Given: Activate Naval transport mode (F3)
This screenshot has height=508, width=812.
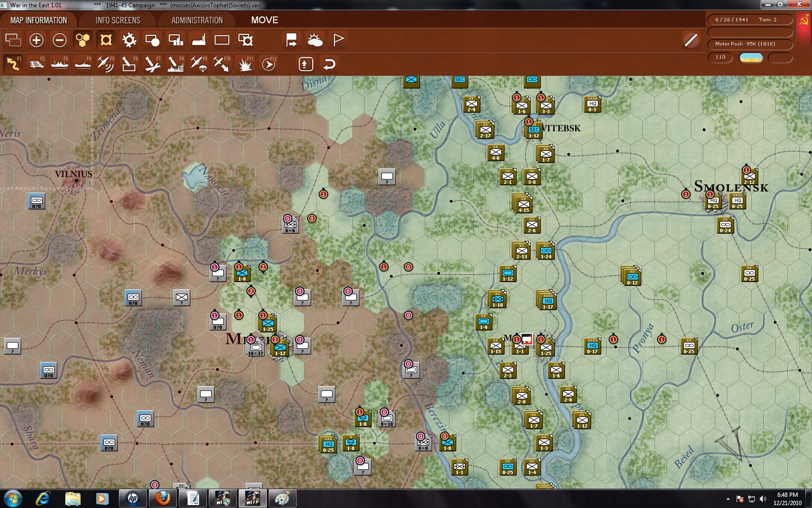Looking at the screenshot, I should coord(60,63).
